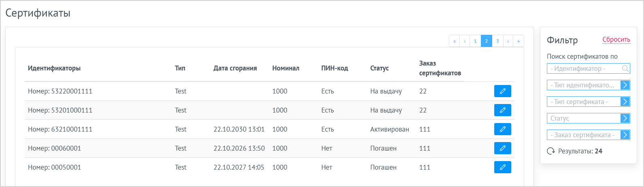This screenshot has width=644, height=187.
Task: Open page 1 of certificates
Action: [x=475, y=41]
